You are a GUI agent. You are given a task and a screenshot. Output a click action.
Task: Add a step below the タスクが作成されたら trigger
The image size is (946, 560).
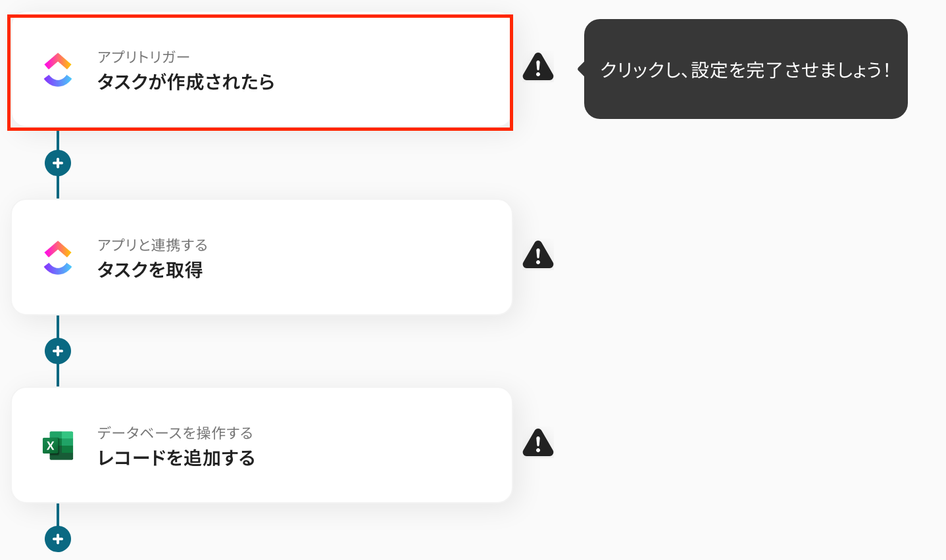point(58,163)
